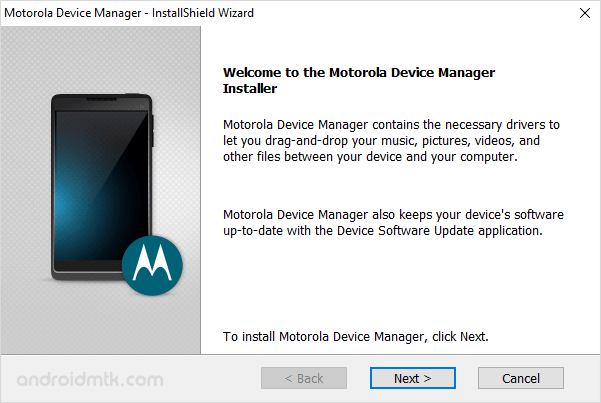Click the grayed-out Back button
Screen dimensions: 601x403
(304, 378)
